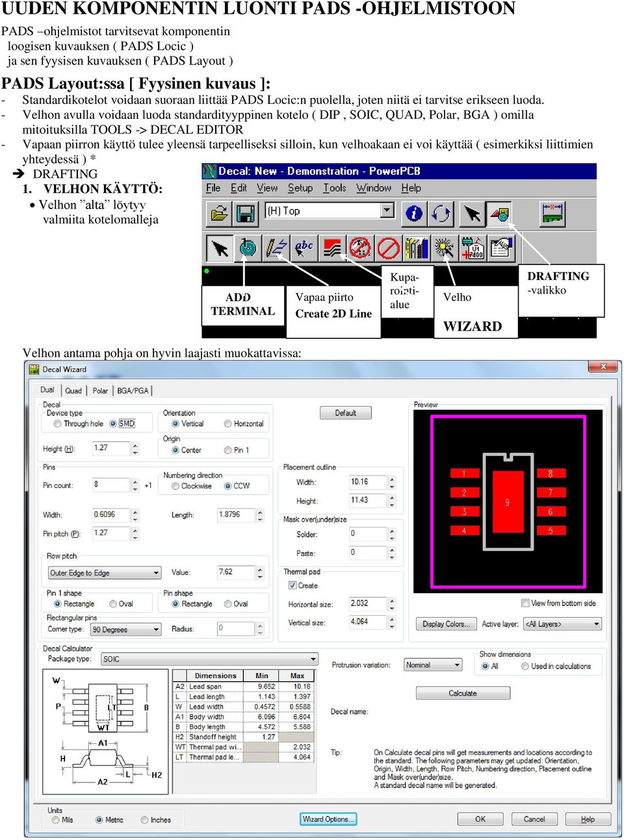Click the arrow pointer icon in upper toolbar
The image size is (624, 840).
click(472, 213)
